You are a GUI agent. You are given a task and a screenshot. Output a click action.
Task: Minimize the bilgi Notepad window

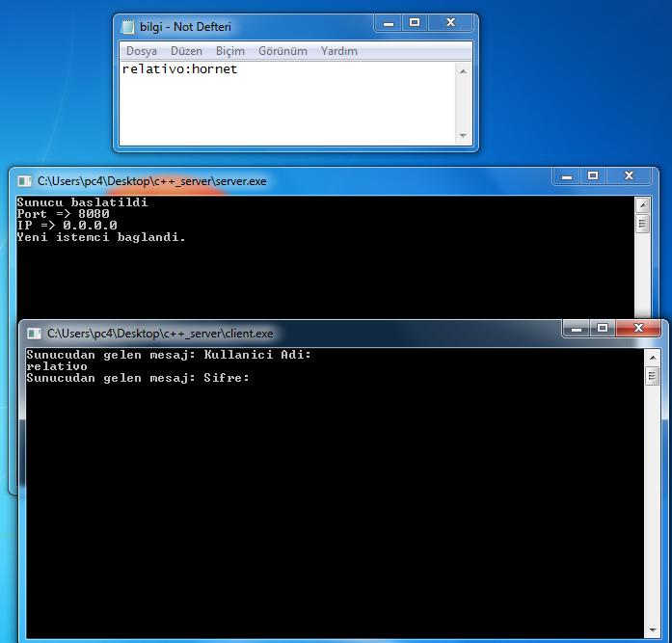[389, 23]
